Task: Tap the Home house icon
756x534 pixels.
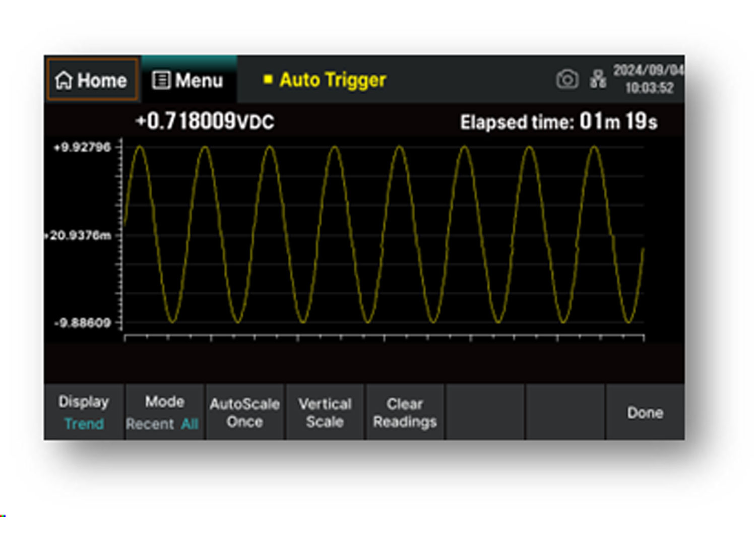Action: [65, 80]
